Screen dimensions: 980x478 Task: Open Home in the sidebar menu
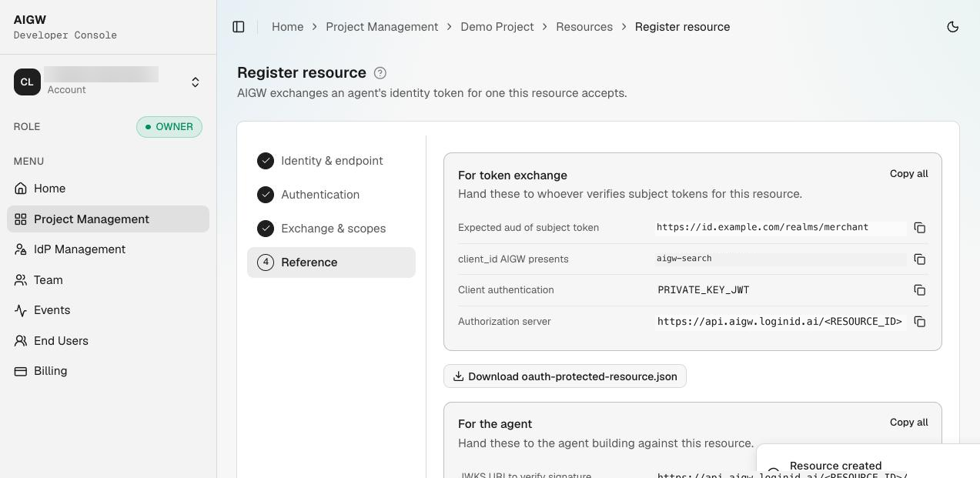[108, 189]
